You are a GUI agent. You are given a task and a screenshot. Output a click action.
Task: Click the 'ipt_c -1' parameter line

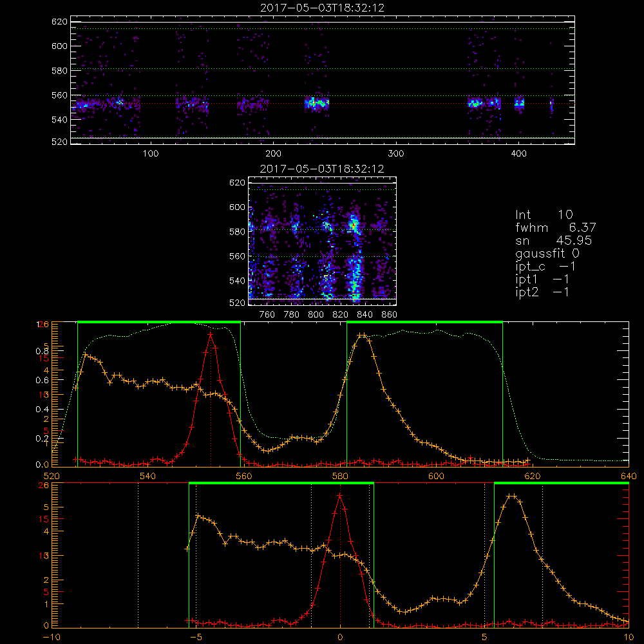(545, 267)
